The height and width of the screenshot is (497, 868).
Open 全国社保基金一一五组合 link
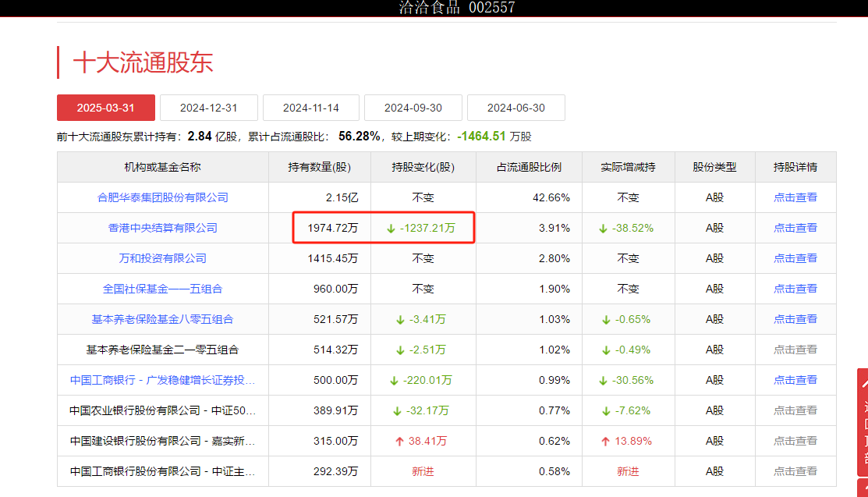tap(163, 289)
